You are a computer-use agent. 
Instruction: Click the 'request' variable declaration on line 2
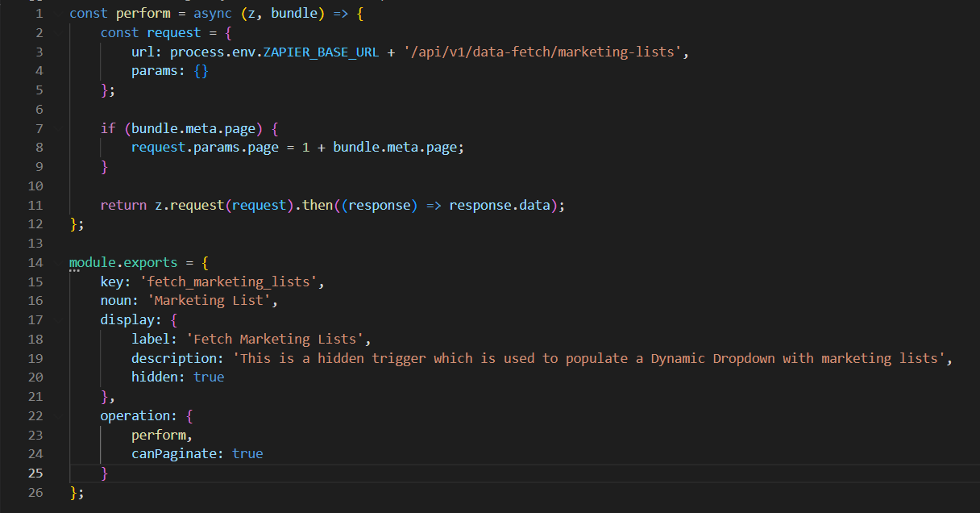pyautogui.click(x=174, y=32)
